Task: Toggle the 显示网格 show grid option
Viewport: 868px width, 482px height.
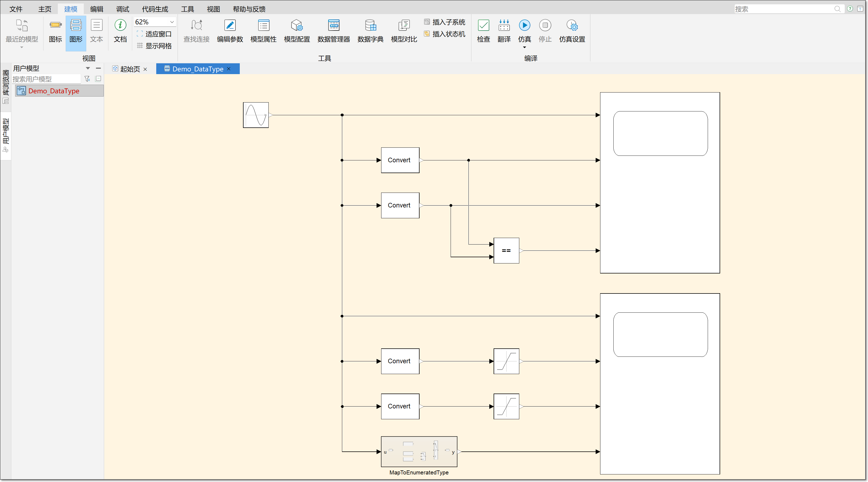Action: coord(155,46)
